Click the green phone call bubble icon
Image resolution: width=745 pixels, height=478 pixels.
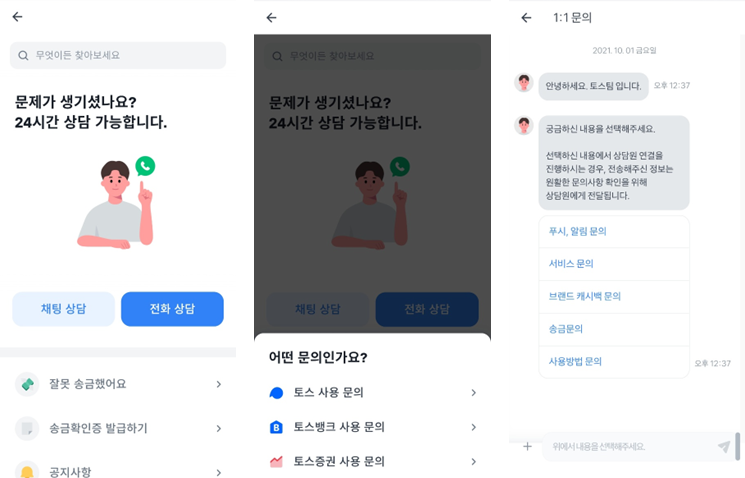click(145, 166)
